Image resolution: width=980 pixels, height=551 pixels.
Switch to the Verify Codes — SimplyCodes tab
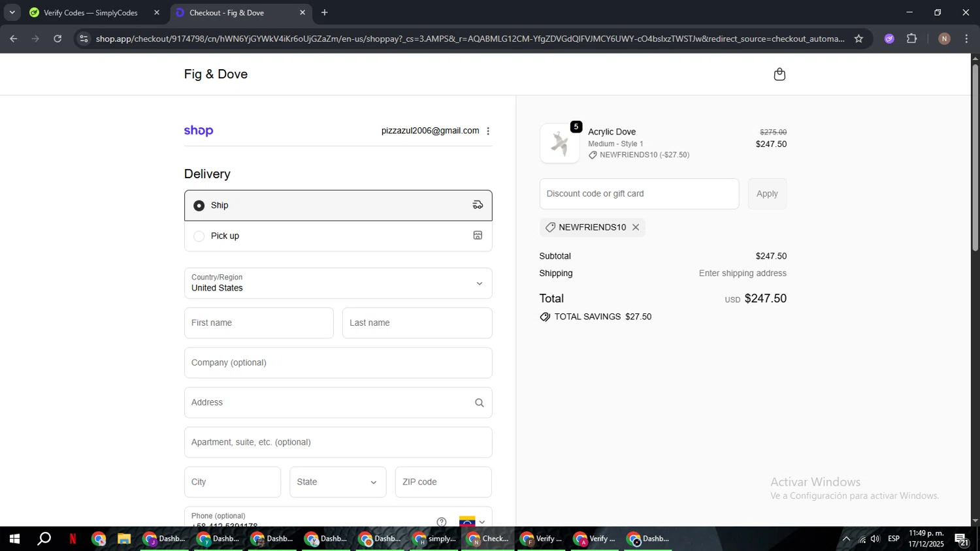(91, 12)
